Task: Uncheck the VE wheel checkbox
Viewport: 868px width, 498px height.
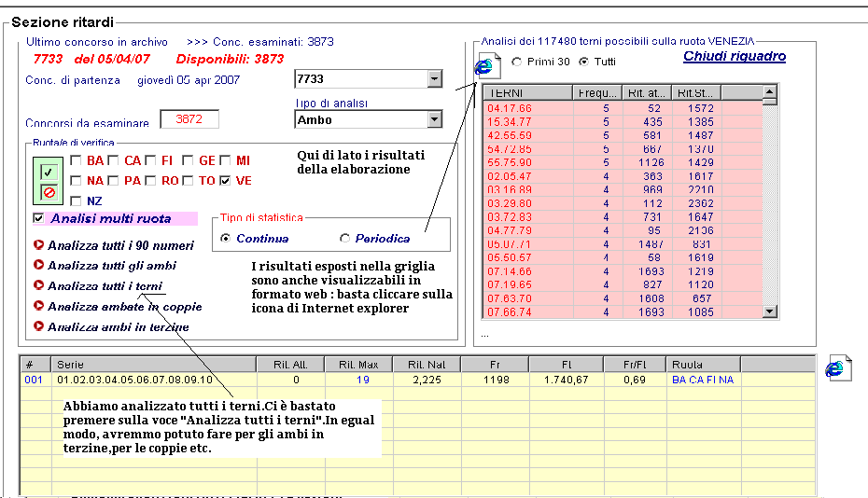Action: tap(225, 180)
